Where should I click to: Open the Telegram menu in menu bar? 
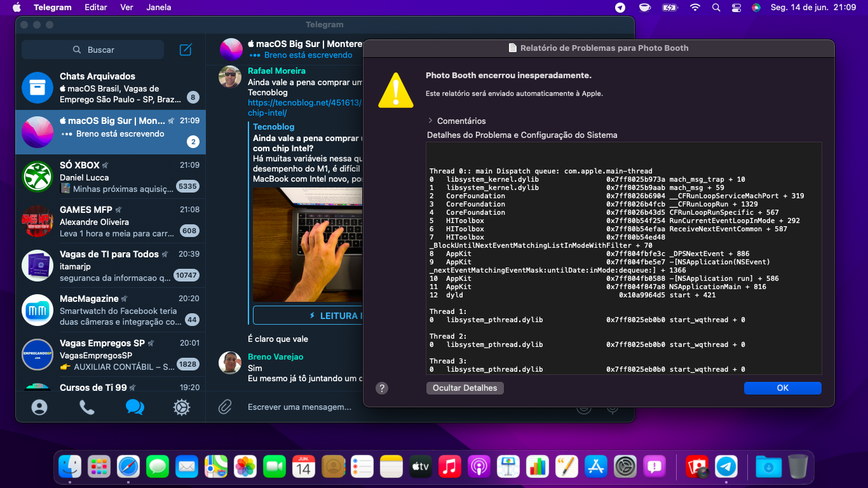click(53, 8)
